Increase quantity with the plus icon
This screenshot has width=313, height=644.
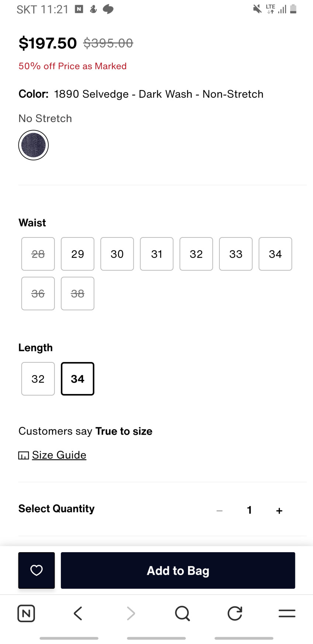(279, 511)
